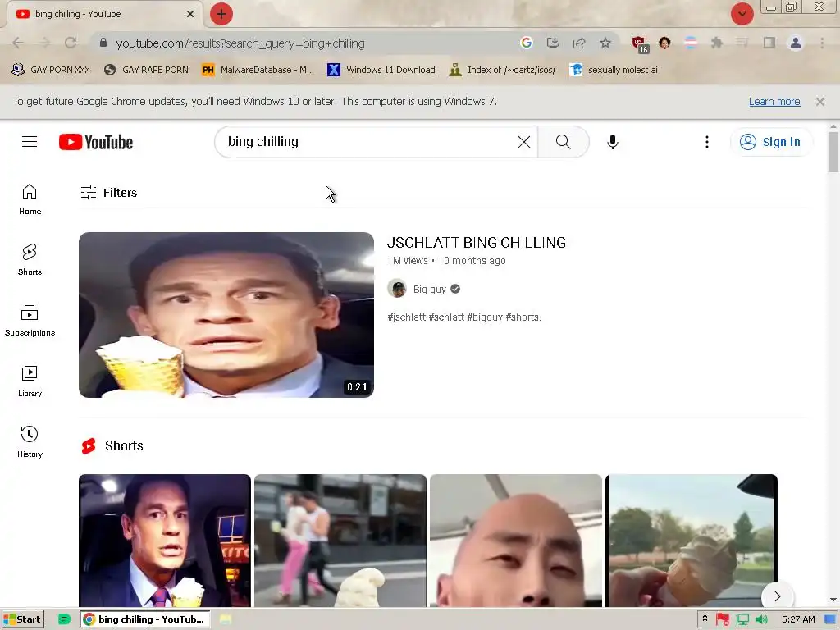Click the face avatar extension icon
The width and height of the screenshot is (840, 630).
pos(664,43)
